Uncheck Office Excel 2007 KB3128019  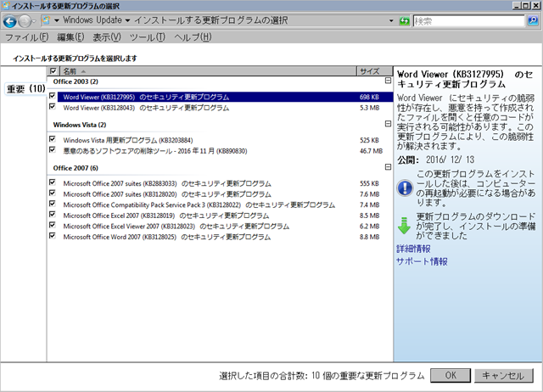53,215
